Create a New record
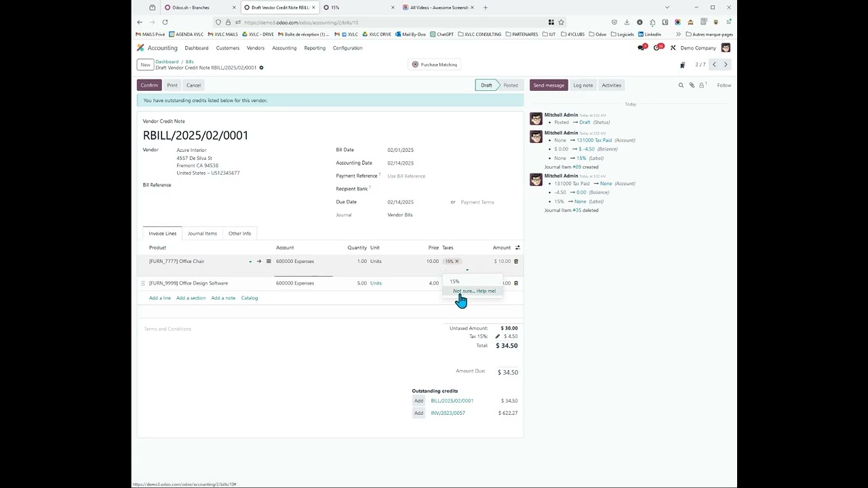868x488 pixels. pyautogui.click(x=145, y=65)
